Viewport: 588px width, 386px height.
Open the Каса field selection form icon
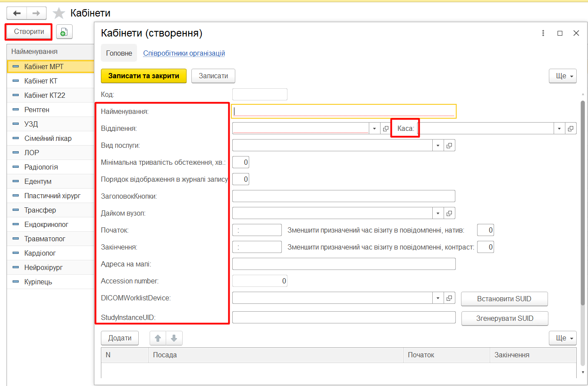point(571,128)
